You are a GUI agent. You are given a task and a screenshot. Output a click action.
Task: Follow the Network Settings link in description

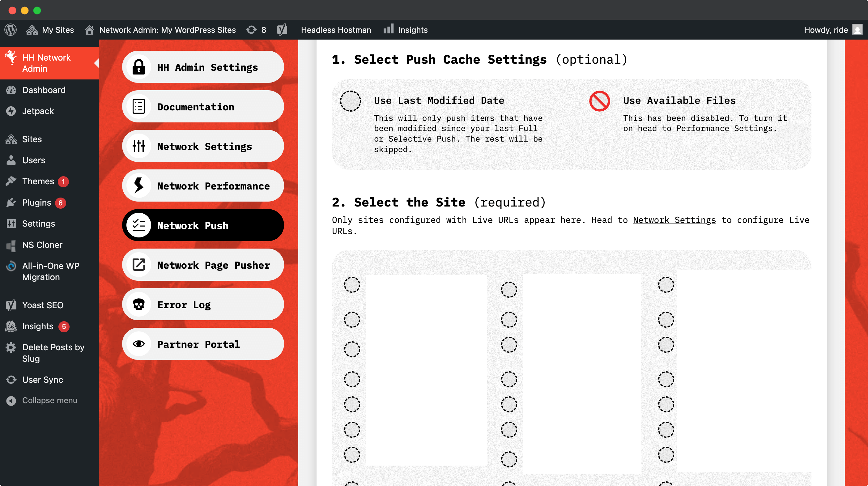pyautogui.click(x=674, y=220)
